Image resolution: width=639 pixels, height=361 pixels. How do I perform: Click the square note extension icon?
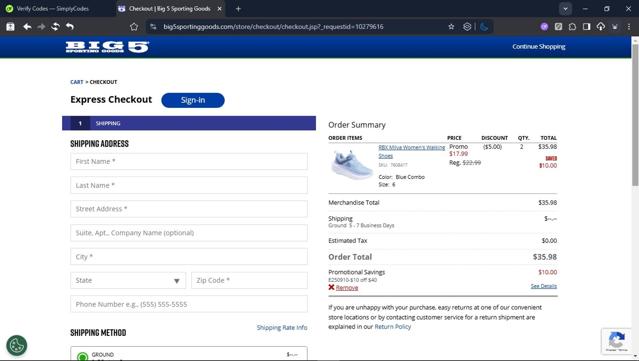[558, 26]
